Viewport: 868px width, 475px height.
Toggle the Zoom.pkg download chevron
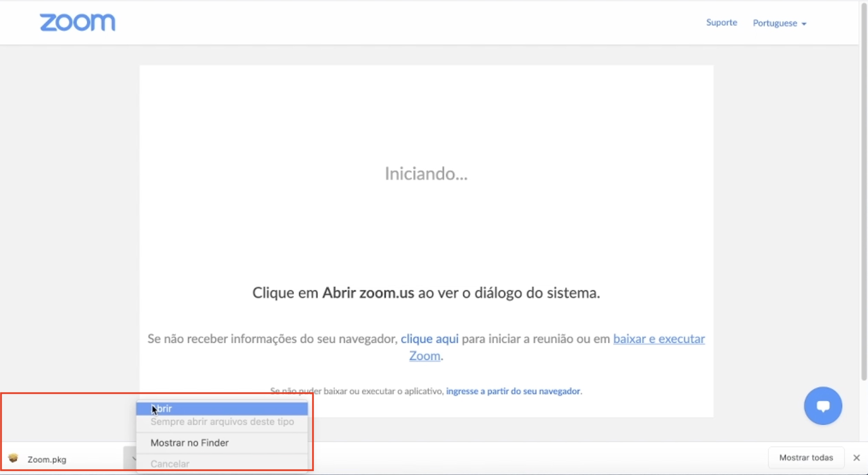point(131,458)
